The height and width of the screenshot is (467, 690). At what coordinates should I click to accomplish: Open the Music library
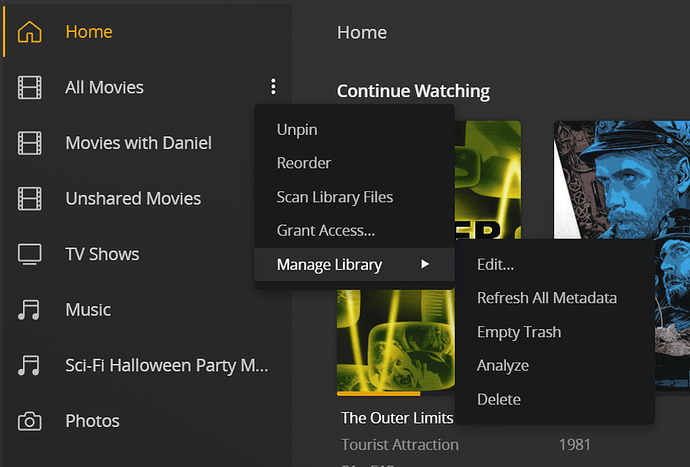88,310
